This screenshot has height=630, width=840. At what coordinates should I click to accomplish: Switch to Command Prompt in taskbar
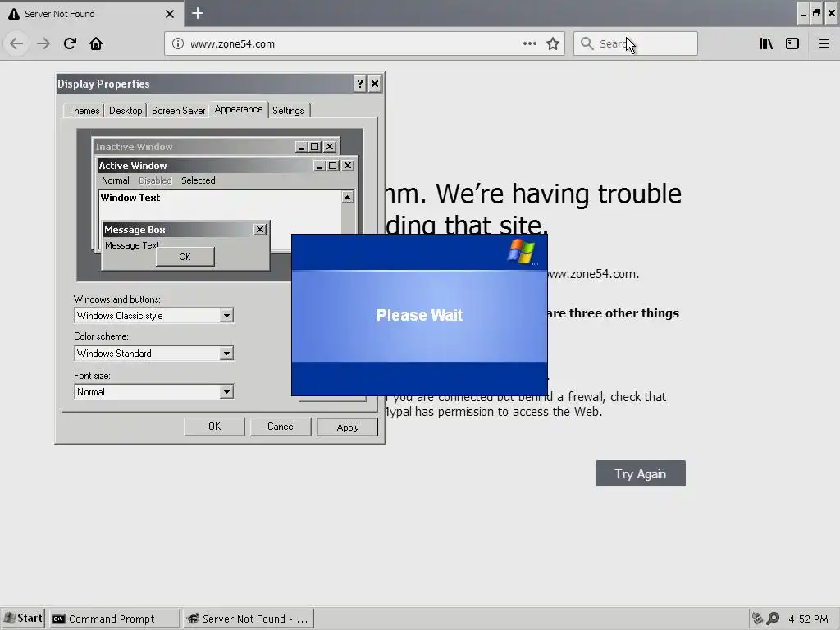tap(115, 619)
